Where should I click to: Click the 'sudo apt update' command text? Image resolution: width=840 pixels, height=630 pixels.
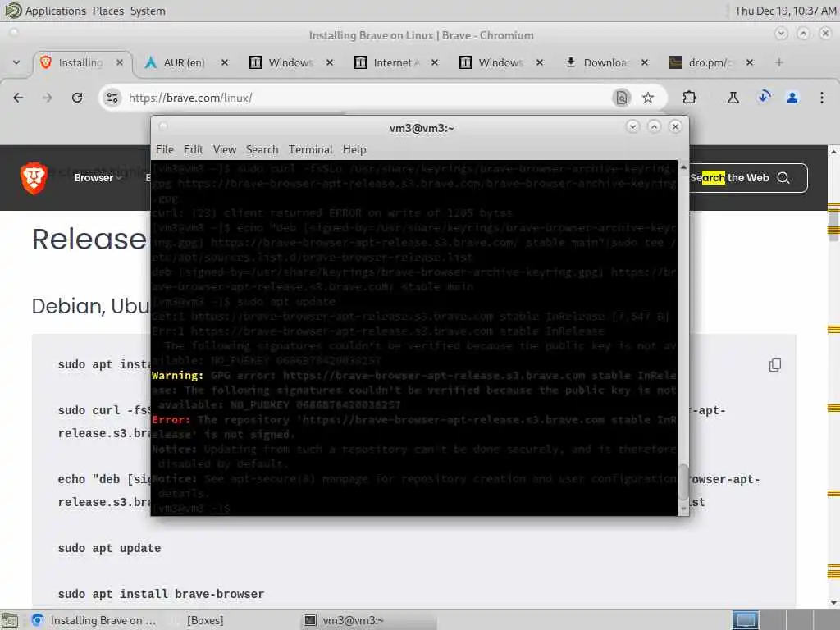point(109,548)
